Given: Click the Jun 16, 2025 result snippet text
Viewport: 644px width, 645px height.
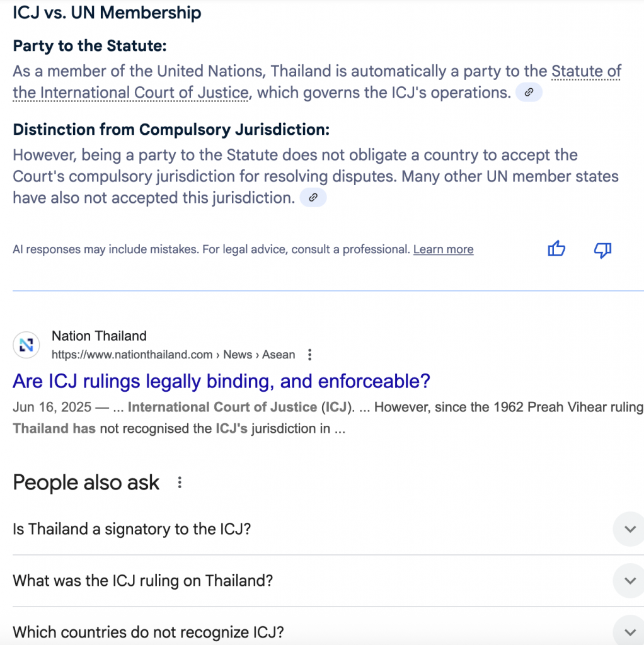Looking at the screenshot, I should click(328, 418).
